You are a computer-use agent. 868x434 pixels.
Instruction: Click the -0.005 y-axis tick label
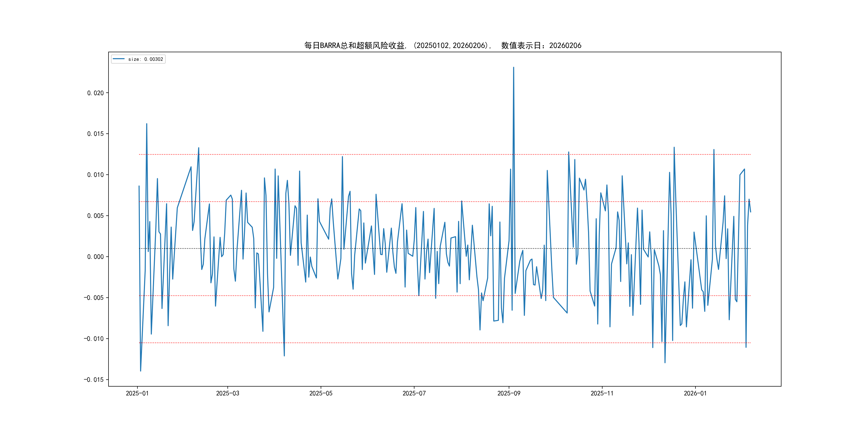(x=94, y=298)
